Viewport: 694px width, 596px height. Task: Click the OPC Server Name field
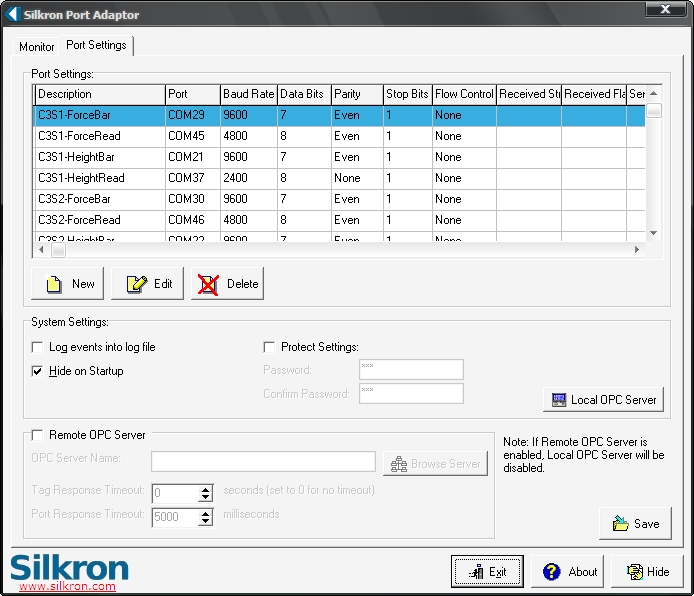263,461
